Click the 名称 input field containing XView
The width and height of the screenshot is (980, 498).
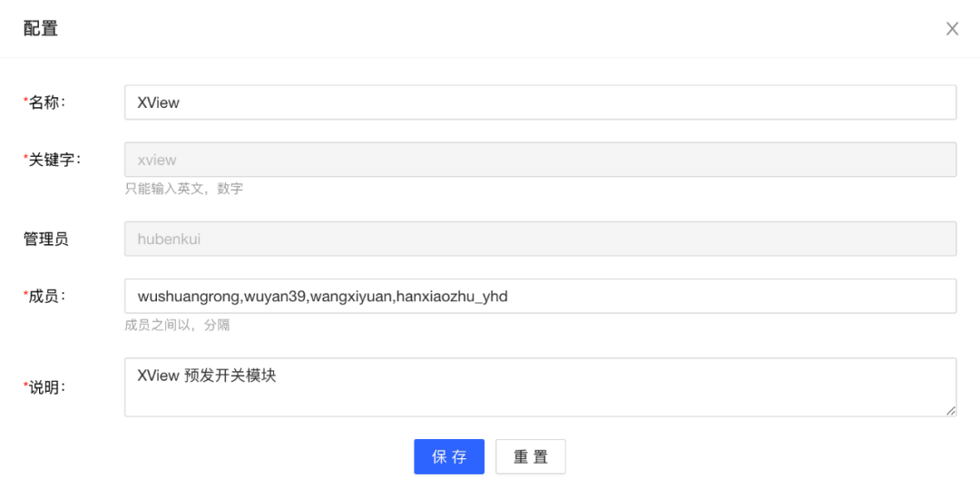click(x=540, y=103)
